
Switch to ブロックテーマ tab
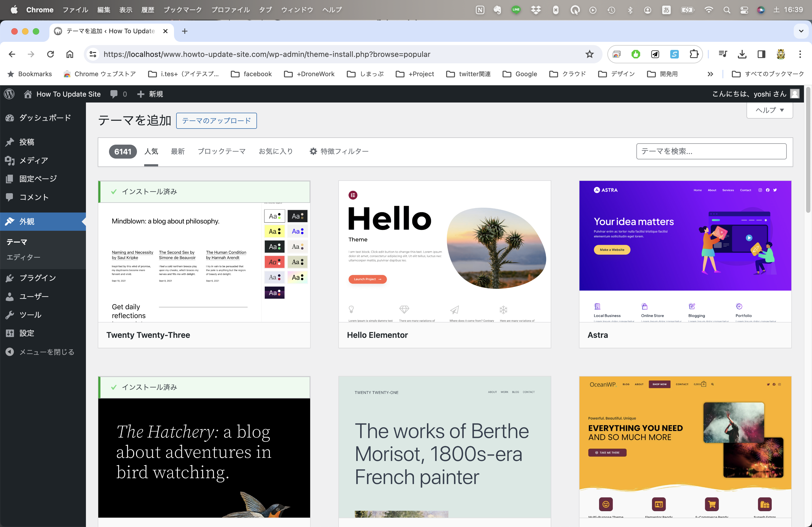[222, 151]
